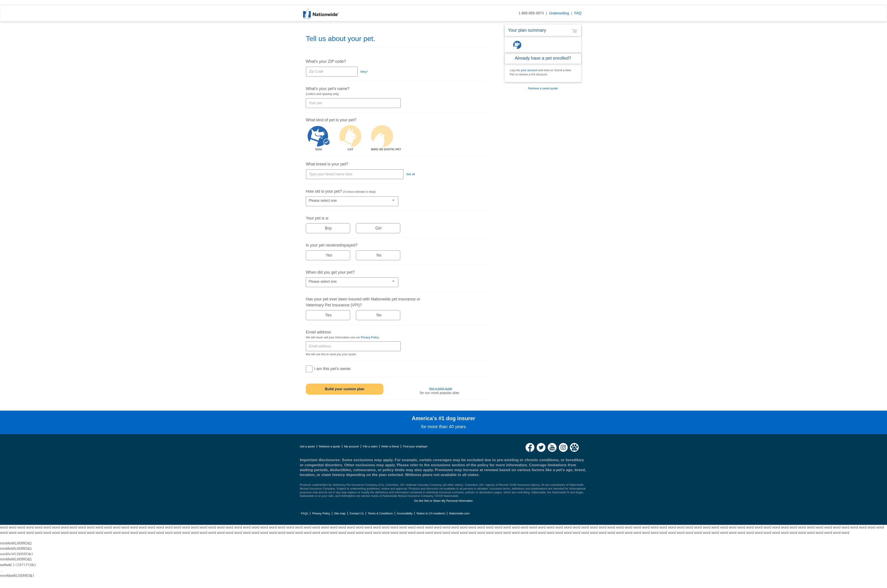Click your account link in sidebar
Viewport: 887px width, 588px height.
529,70
